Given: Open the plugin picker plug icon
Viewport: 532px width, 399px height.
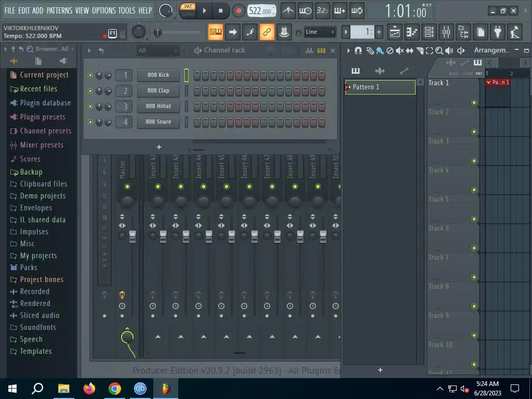Looking at the screenshot, I should click(498, 32).
